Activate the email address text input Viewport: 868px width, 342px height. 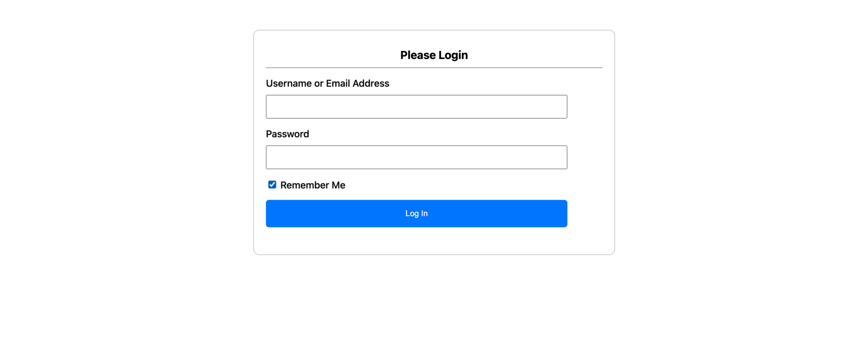click(x=416, y=107)
